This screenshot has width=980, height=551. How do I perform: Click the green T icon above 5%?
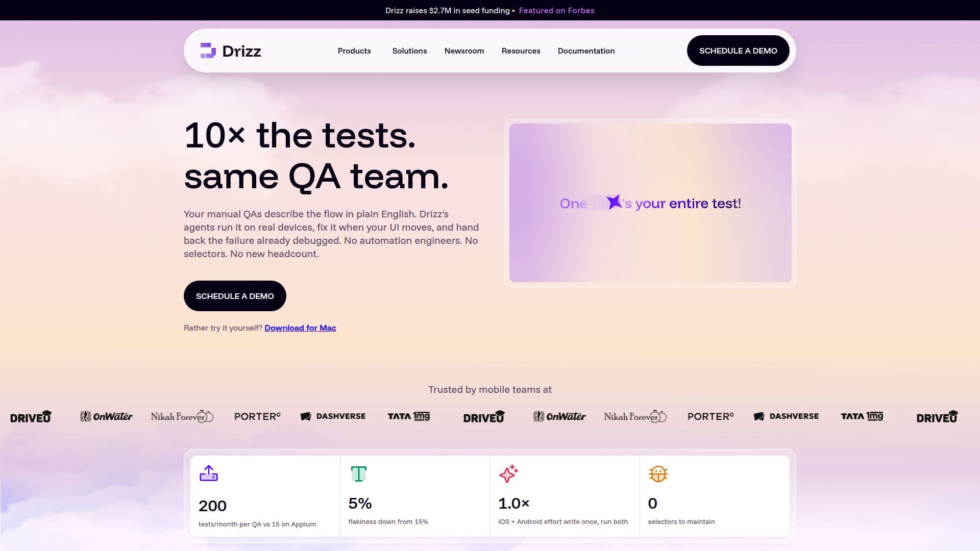click(358, 473)
